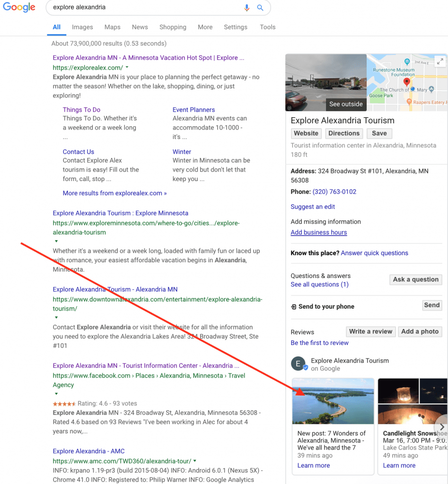Click the Explore Alexandria Tourism panel title
Screen dimensions: 448x484
(343, 121)
